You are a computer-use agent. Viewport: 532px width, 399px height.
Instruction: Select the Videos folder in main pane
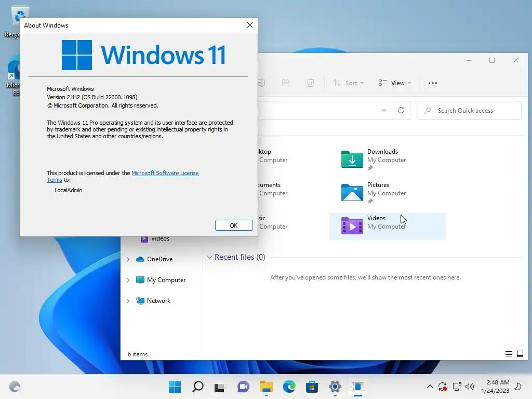pyautogui.click(x=388, y=227)
